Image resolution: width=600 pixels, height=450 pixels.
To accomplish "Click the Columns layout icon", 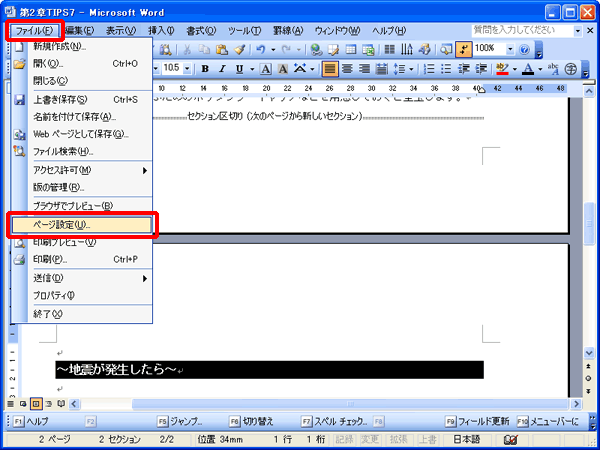I will 389,50.
